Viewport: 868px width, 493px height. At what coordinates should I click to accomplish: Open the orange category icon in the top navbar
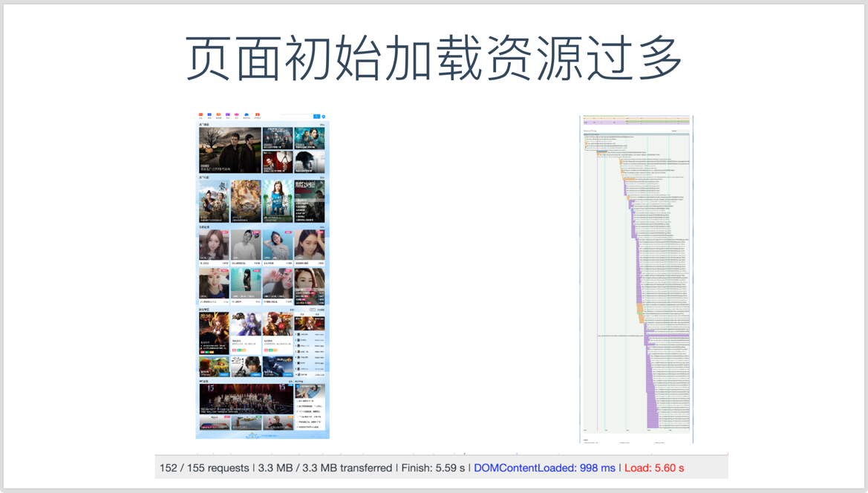pyautogui.click(x=218, y=115)
